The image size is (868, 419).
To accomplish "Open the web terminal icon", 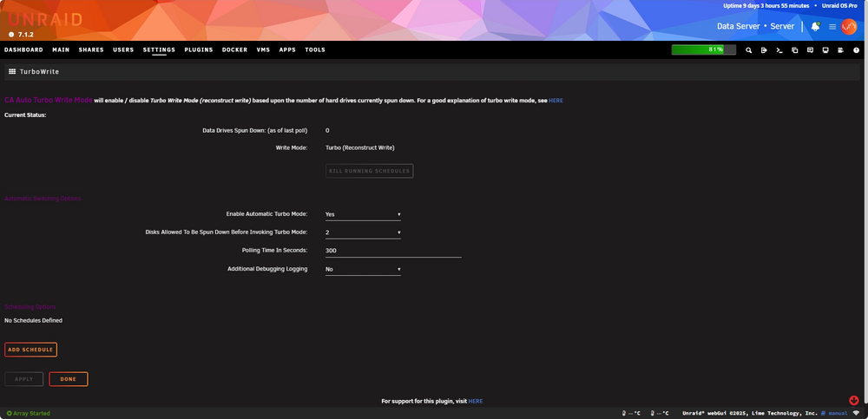I will 779,49.
